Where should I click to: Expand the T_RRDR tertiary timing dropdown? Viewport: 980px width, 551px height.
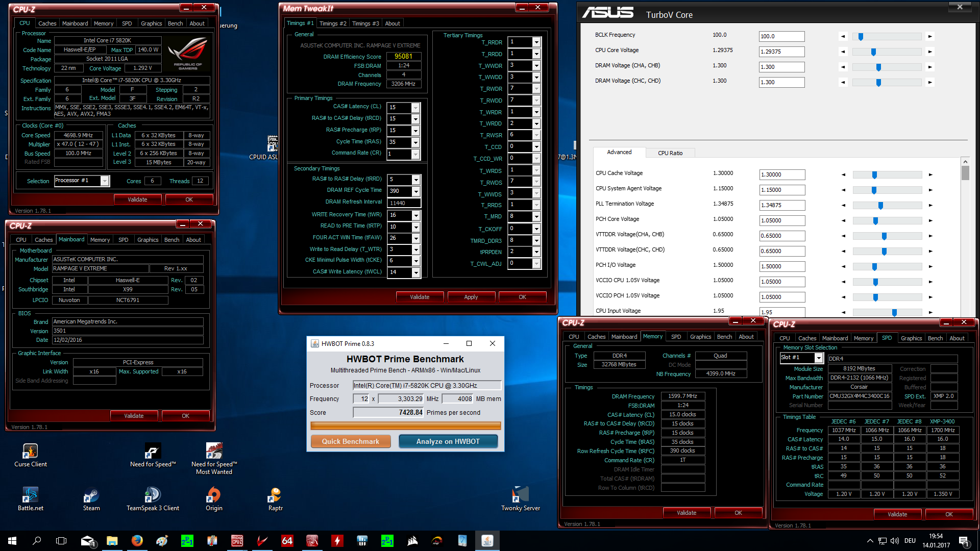pos(536,42)
